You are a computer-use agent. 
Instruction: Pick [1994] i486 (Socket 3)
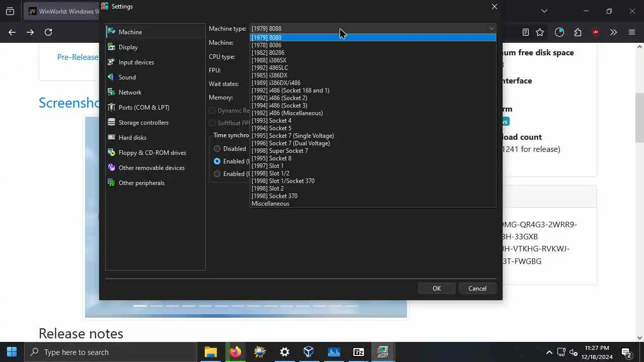point(373,106)
